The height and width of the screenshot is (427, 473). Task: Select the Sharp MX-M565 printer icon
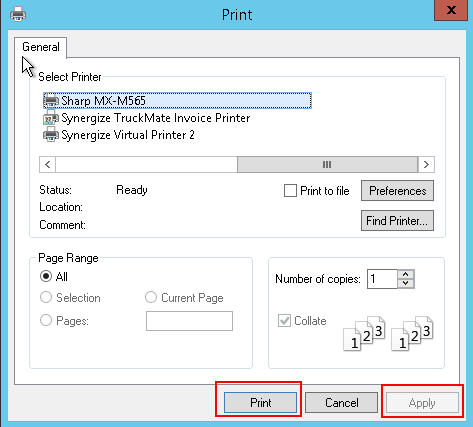point(51,100)
